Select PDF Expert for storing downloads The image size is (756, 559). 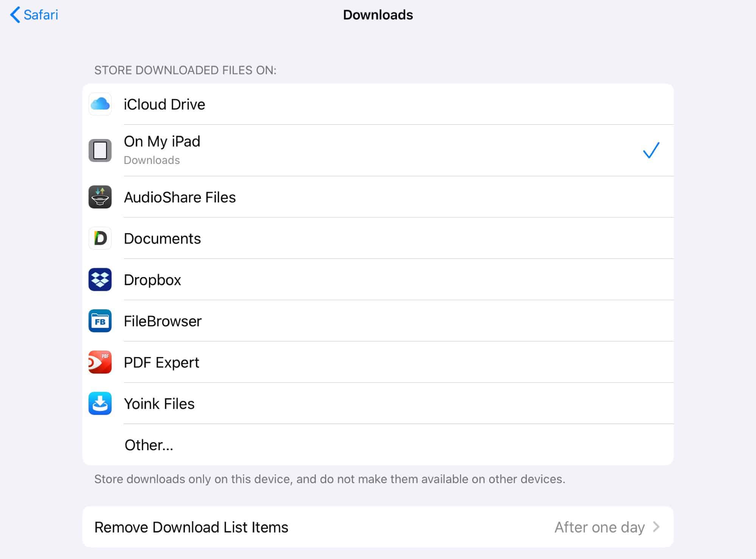378,362
